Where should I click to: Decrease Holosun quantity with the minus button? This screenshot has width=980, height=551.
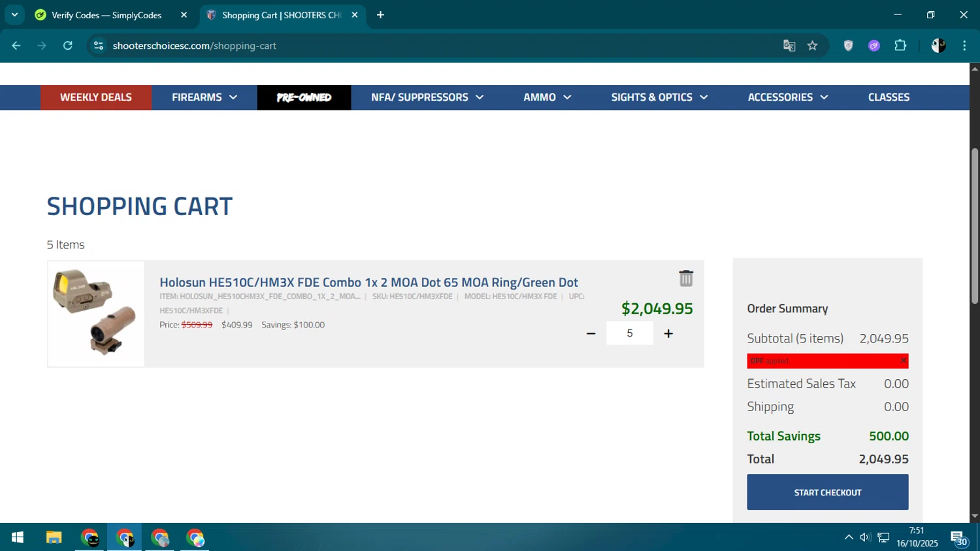coord(591,333)
